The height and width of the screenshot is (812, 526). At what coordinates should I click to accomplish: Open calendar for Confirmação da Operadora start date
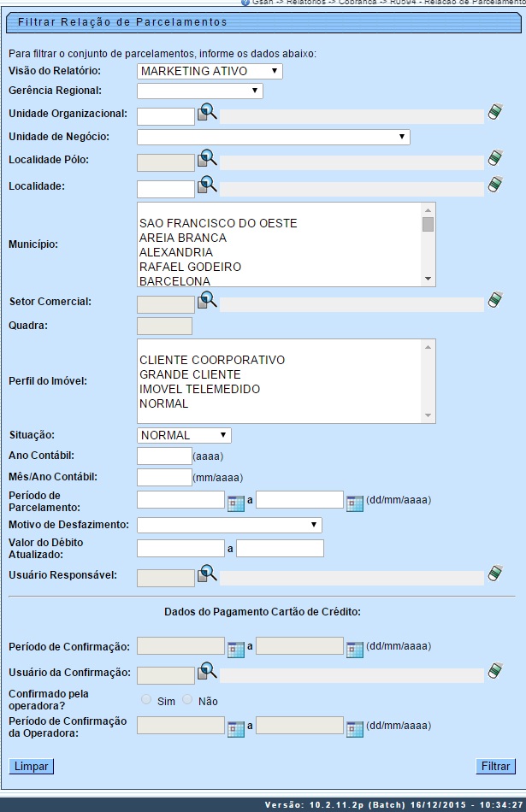(x=236, y=729)
